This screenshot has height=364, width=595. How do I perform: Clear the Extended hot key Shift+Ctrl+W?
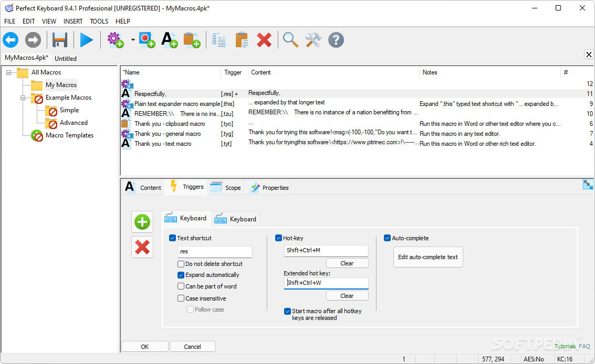click(347, 296)
